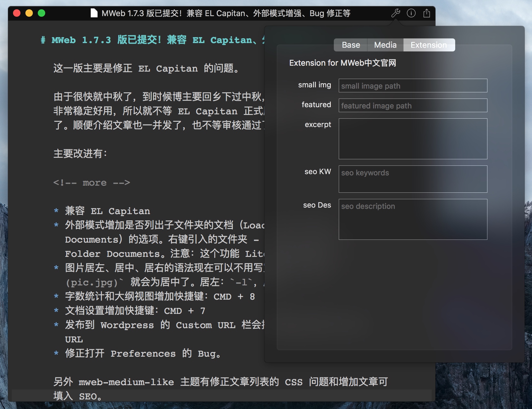This screenshot has width=532, height=409.
Task: Close the MWeb window with the red button
Action: point(17,13)
